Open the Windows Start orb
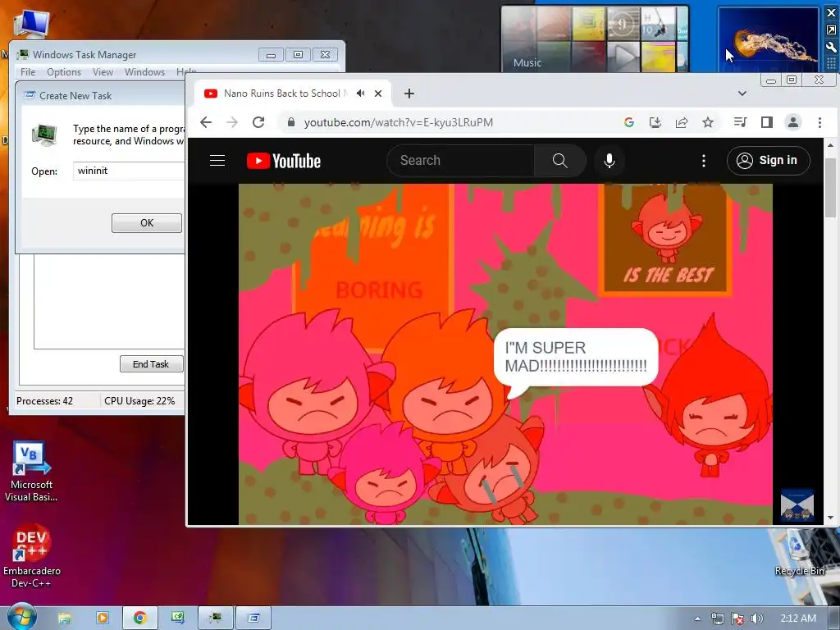 pyautogui.click(x=22, y=618)
